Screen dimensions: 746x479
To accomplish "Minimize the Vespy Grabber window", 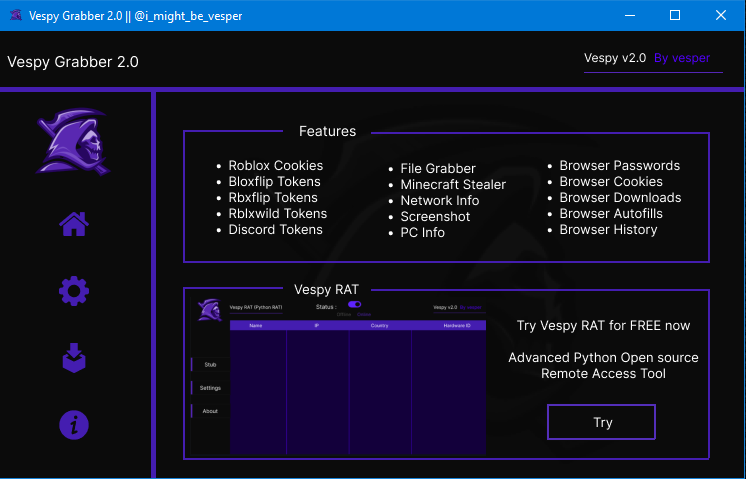I will [630, 15].
